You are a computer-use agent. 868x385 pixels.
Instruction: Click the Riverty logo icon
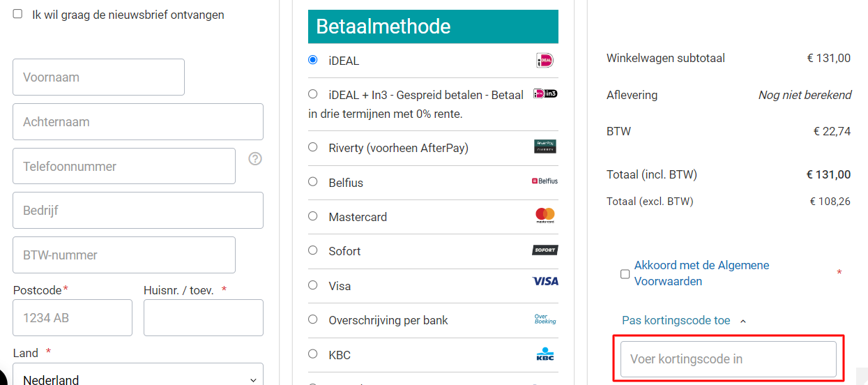point(545,146)
